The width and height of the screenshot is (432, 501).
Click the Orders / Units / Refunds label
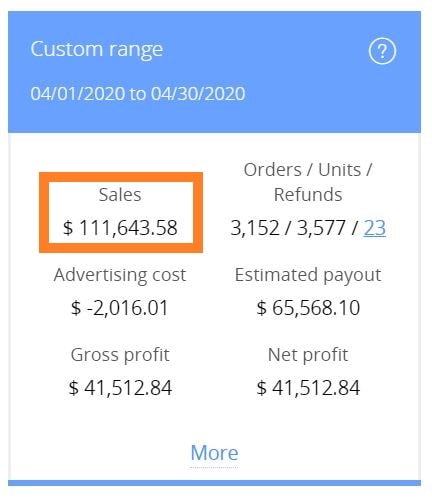pos(308,182)
